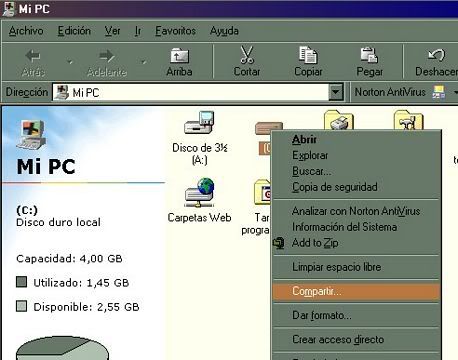Open the Ver menu

pyautogui.click(x=112, y=31)
